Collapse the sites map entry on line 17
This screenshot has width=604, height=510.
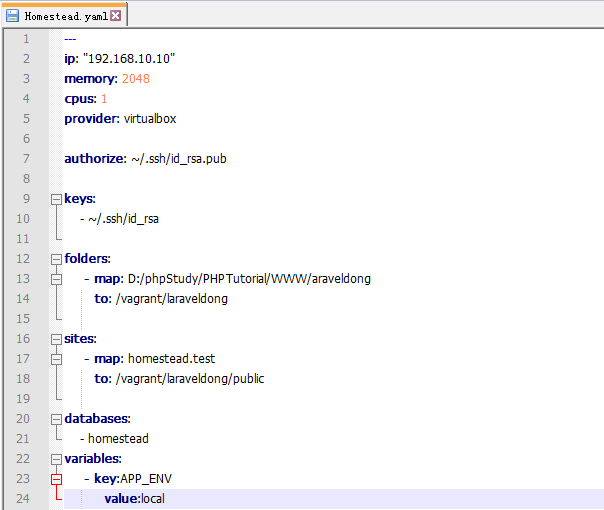click(x=56, y=359)
